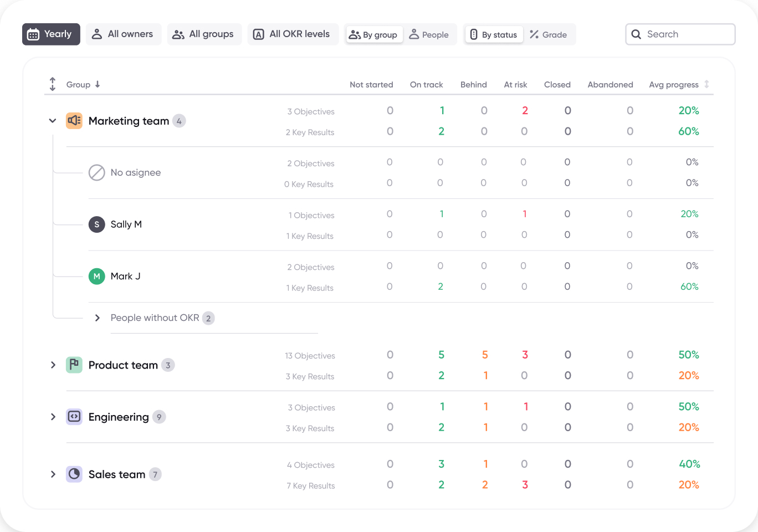Open the All groups filter

204,34
